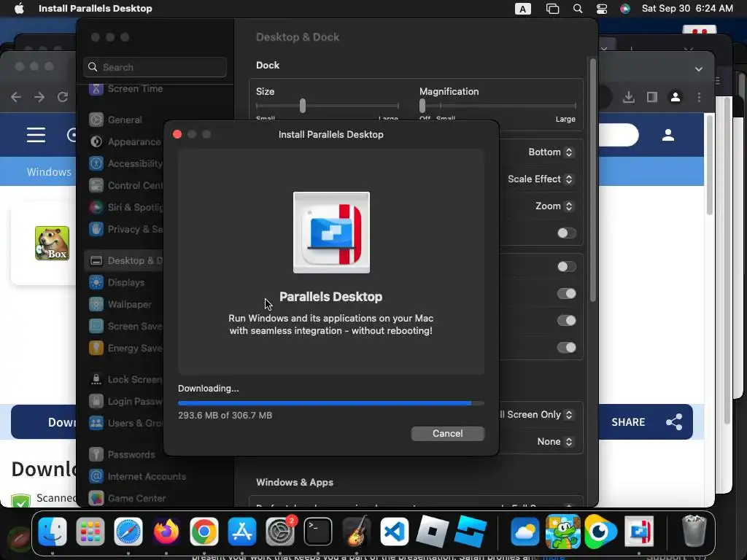Open the Zoom title bar action dropdown
The image size is (747, 560).
pyautogui.click(x=554, y=206)
